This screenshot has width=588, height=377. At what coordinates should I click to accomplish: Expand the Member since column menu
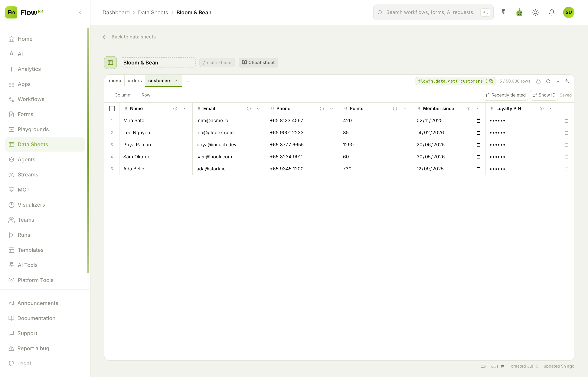[478, 109]
